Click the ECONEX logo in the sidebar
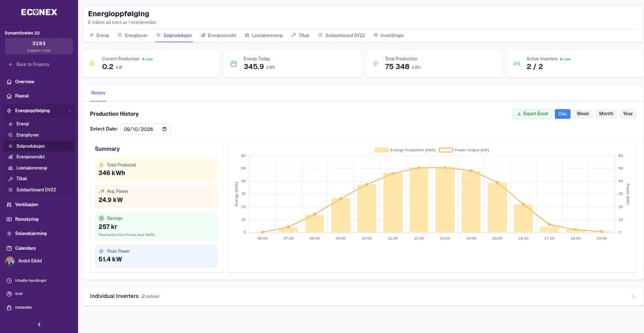 [x=39, y=12]
